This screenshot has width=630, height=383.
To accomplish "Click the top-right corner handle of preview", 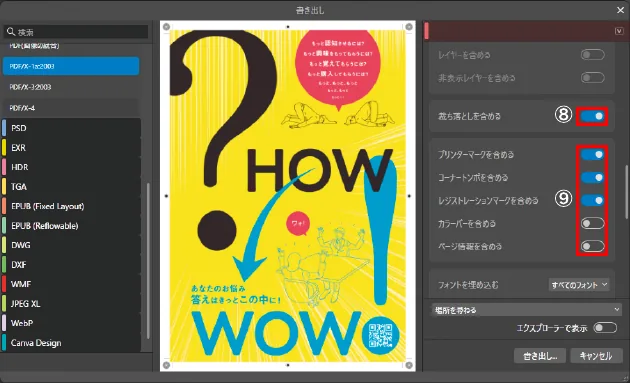I will point(409,27).
